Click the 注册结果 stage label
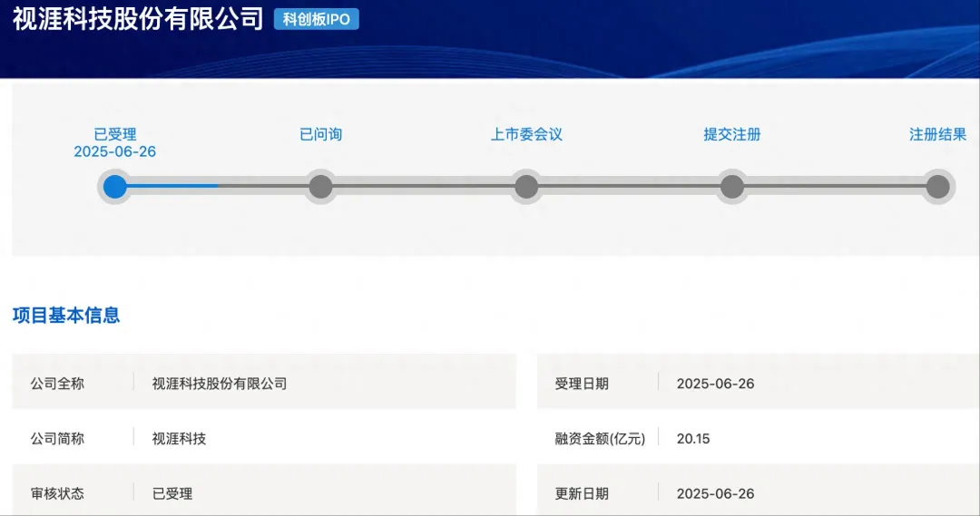 (937, 134)
